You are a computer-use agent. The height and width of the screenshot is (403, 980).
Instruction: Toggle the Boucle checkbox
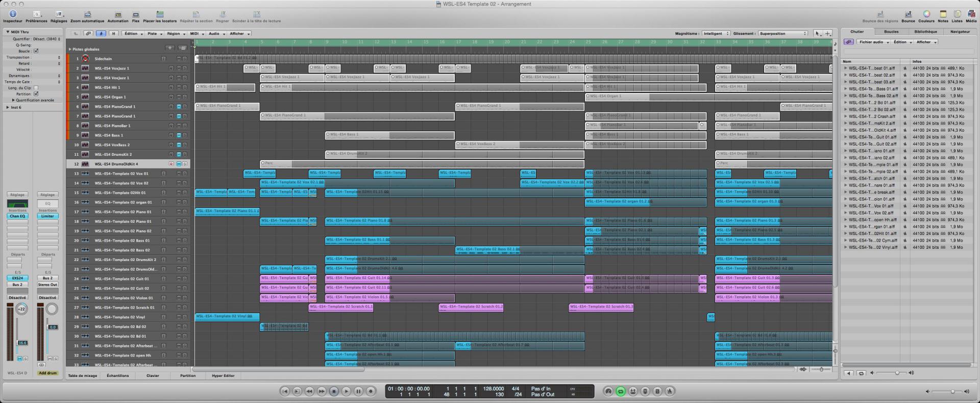click(x=36, y=51)
